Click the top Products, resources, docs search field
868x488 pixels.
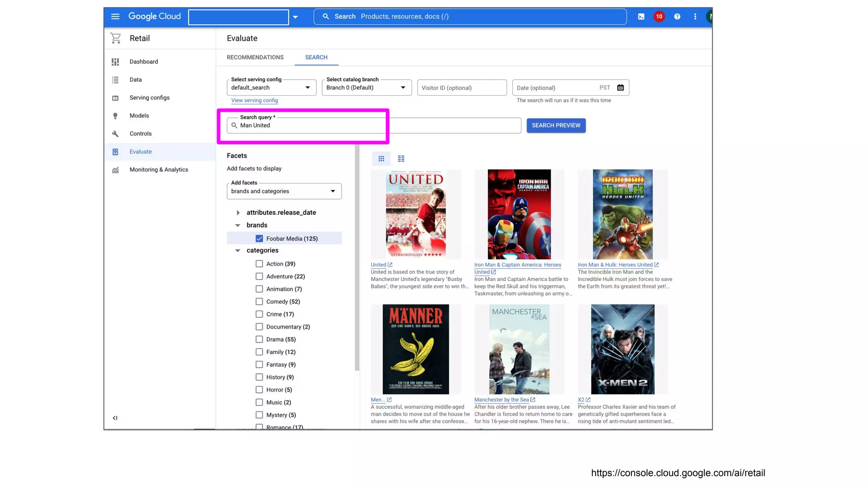(470, 17)
